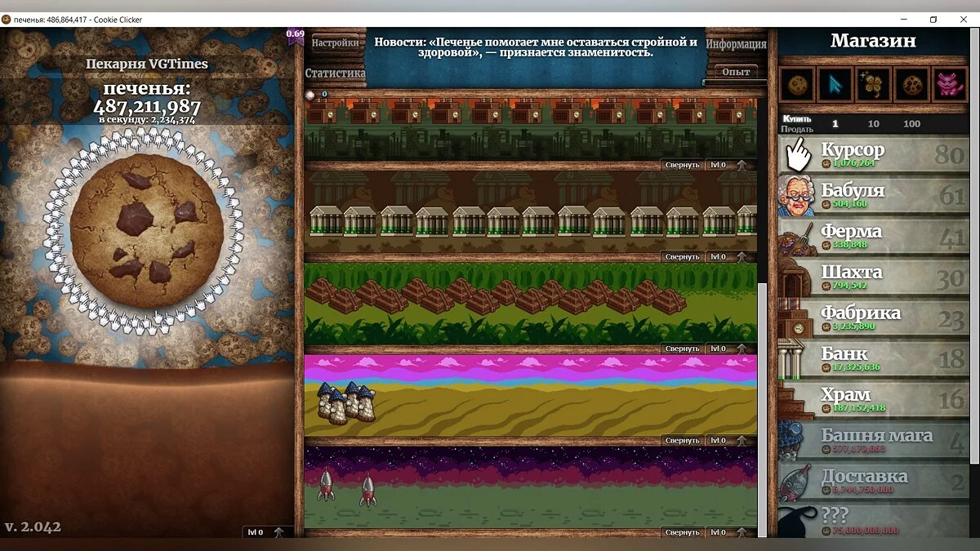This screenshot has height=551, width=980.
Task: Buy a Банк building
Action: (873, 358)
